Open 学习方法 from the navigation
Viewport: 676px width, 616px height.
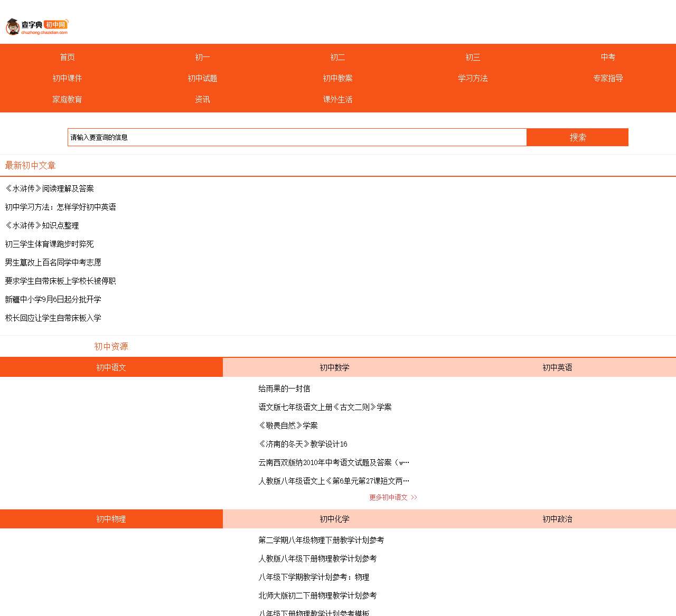[x=473, y=78]
